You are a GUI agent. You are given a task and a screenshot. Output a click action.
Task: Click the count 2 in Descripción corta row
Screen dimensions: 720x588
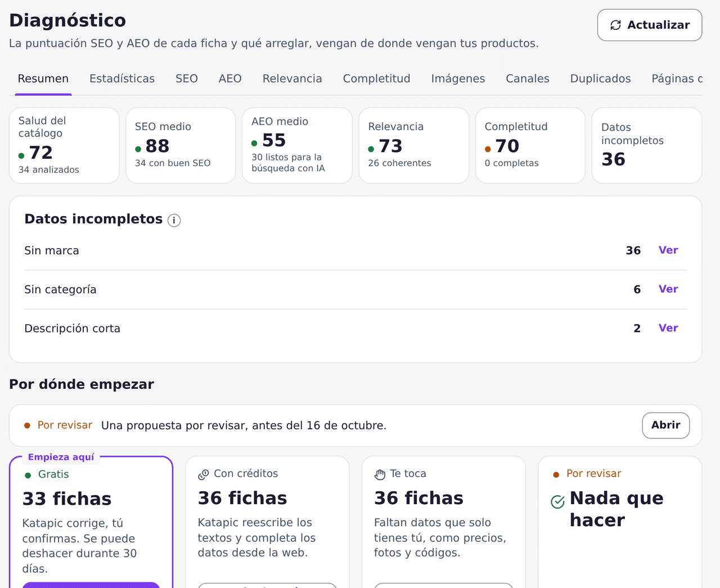[x=637, y=328]
